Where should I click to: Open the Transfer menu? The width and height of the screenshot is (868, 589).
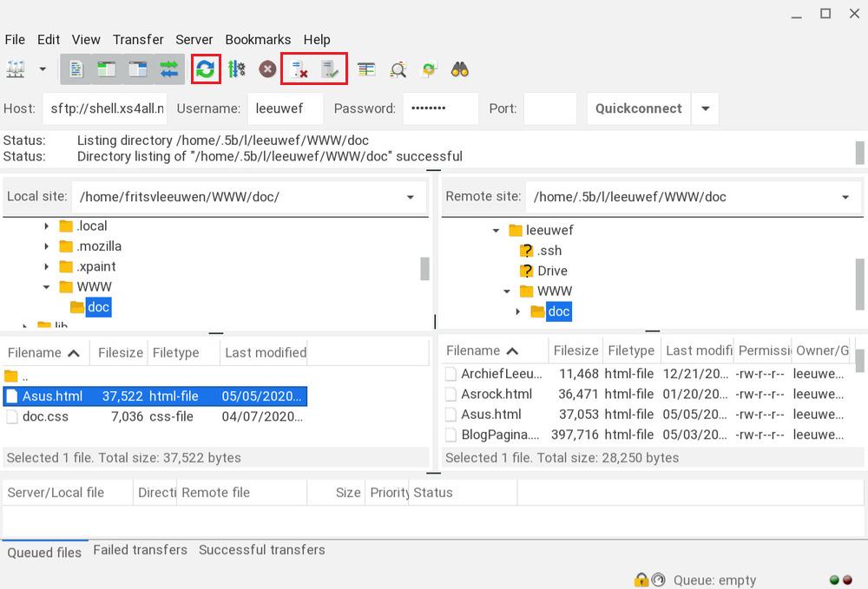tap(138, 40)
